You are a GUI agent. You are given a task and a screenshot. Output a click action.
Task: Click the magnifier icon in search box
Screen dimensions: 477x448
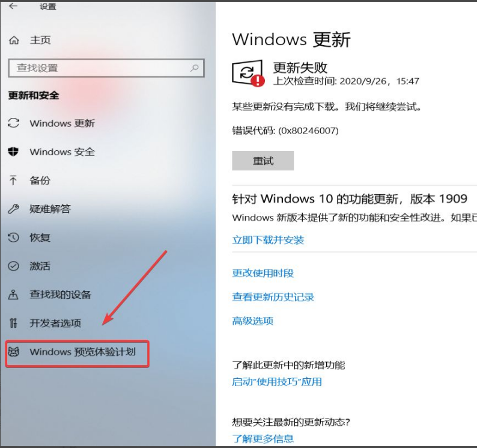pyautogui.click(x=195, y=68)
